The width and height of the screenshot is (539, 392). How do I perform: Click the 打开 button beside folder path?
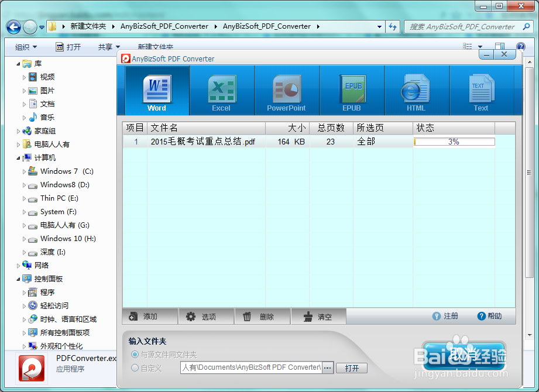352,368
